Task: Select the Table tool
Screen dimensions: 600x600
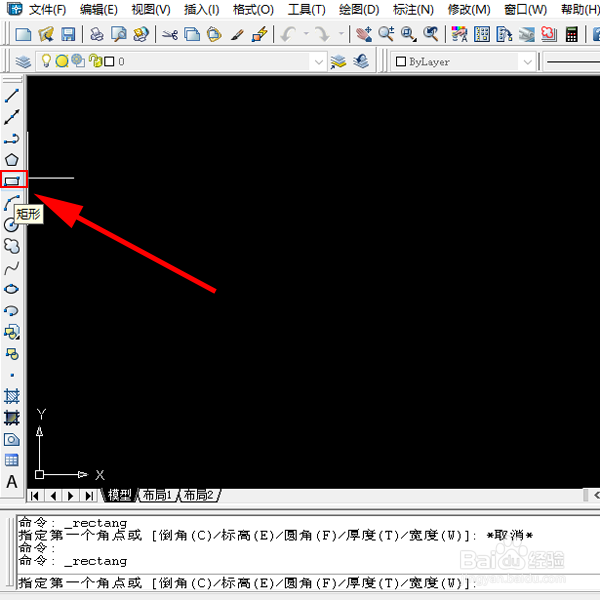Action: [11, 460]
